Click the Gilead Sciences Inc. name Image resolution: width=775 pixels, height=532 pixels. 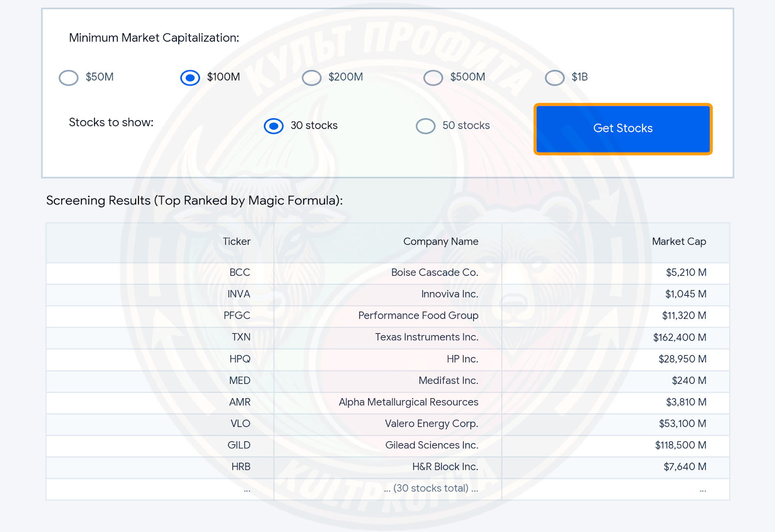(432, 445)
